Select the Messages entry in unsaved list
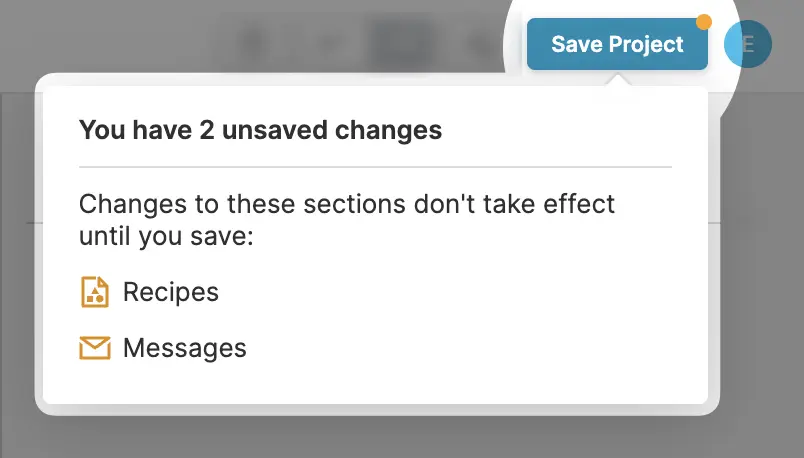The image size is (804, 458). [184, 348]
